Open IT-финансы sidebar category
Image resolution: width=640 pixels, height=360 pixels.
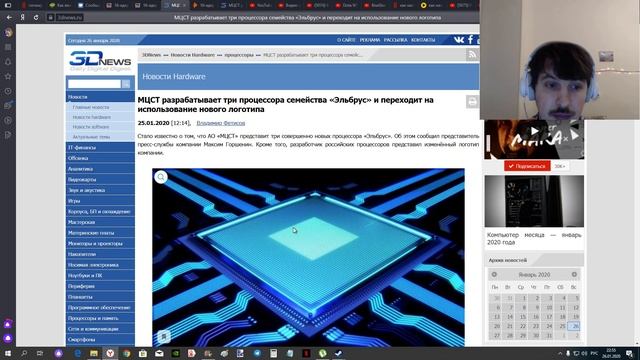point(100,147)
